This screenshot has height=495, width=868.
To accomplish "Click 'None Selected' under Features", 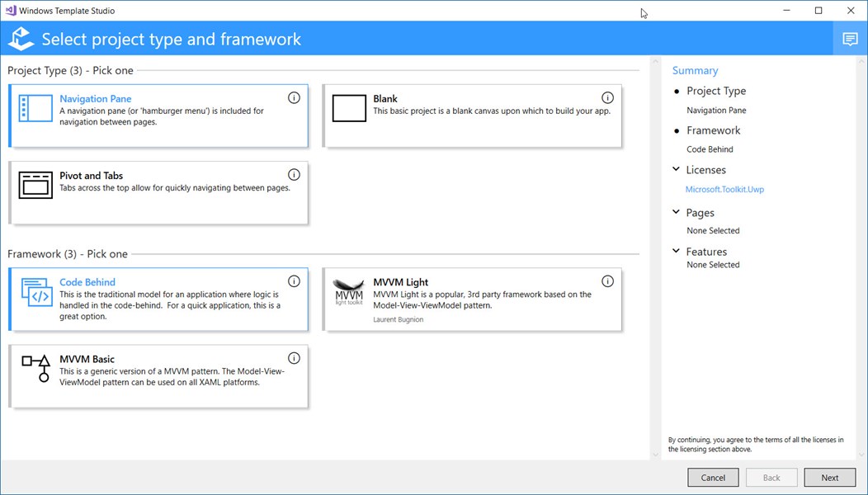I will pos(713,265).
